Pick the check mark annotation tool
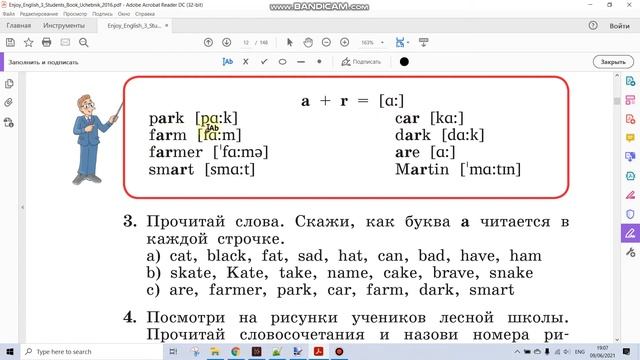Screen dimensions: 640x360 tap(264, 62)
